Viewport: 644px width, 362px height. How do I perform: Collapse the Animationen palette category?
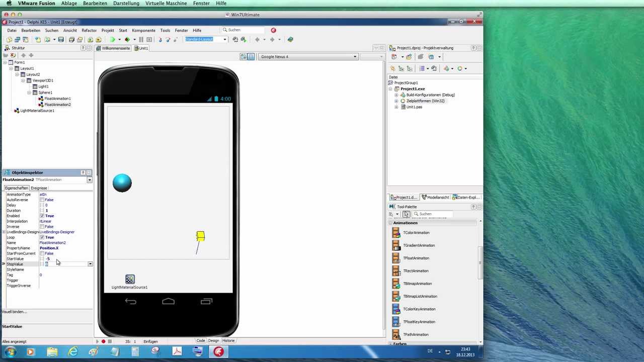tap(390, 223)
